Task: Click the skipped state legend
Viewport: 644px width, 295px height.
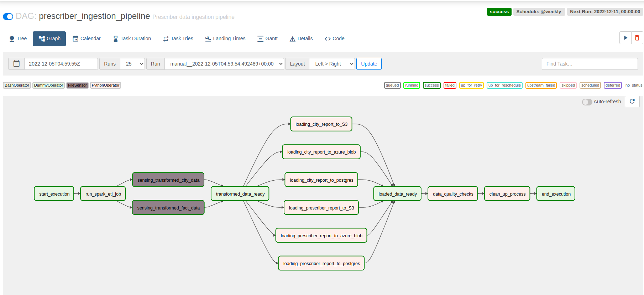Action: click(x=568, y=85)
